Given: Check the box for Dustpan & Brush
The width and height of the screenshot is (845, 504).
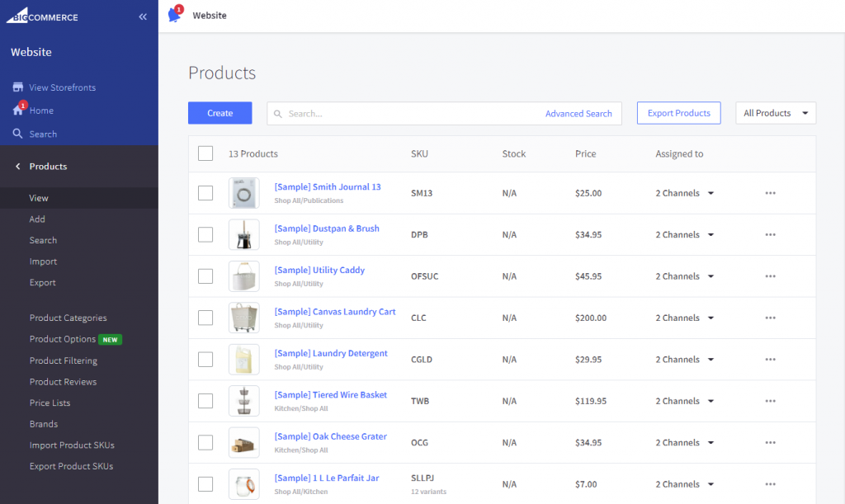Looking at the screenshot, I should click(x=205, y=235).
